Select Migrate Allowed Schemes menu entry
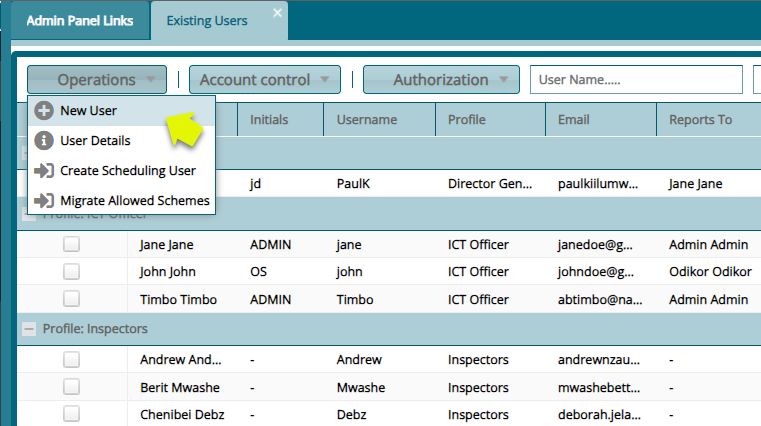 134,201
